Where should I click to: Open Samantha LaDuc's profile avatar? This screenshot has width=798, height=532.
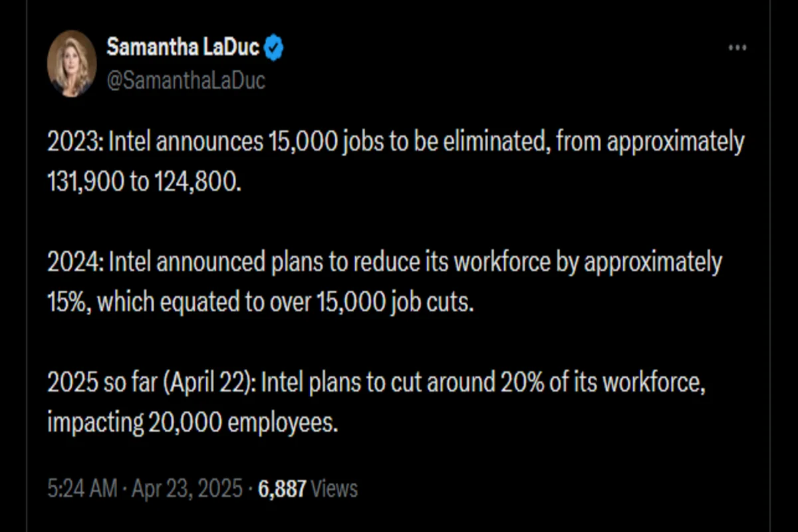click(72, 64)
